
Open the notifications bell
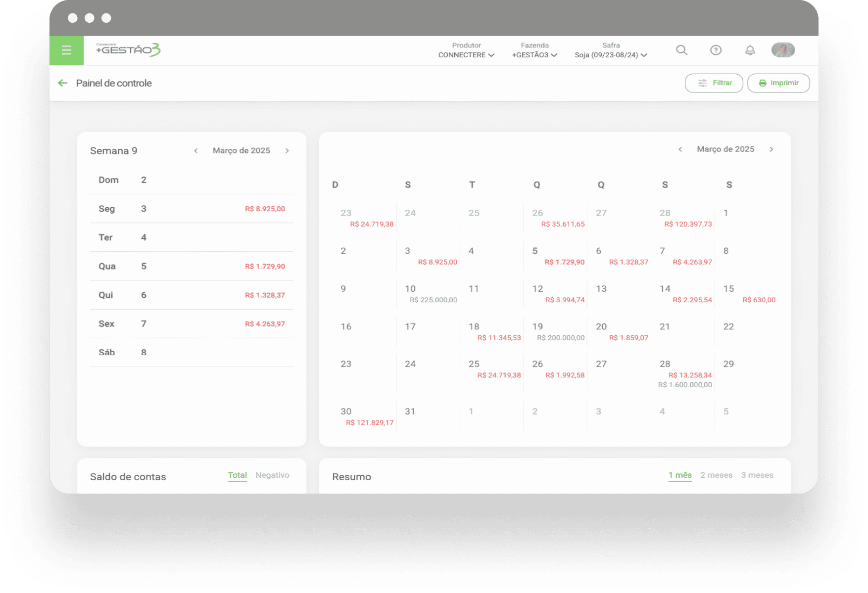tap(750, 50)
